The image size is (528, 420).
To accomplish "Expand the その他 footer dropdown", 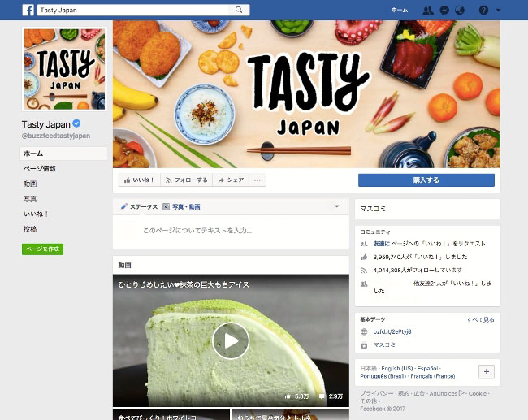I will (x=370, y=401).
